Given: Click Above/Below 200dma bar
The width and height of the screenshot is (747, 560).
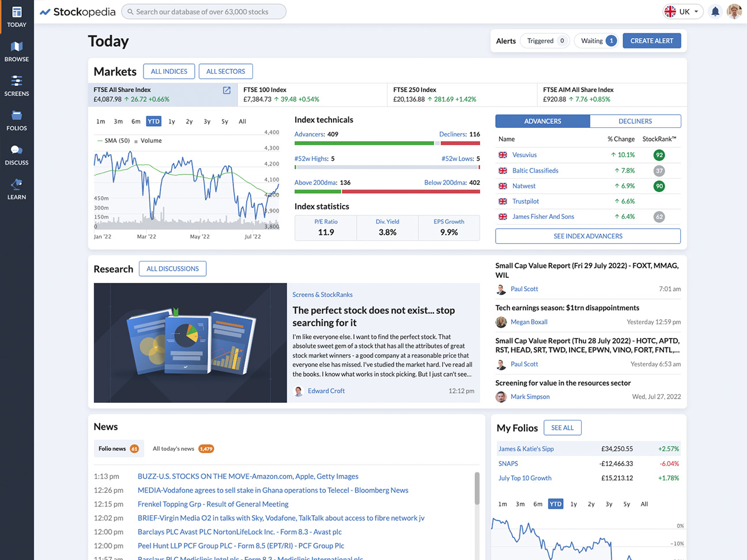Looking at the screenshot, I should 387,192.
